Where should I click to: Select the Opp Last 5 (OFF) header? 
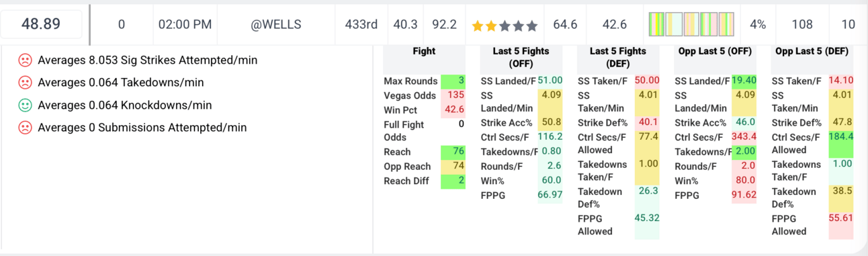pyautogui.click(x=715, y=51)
